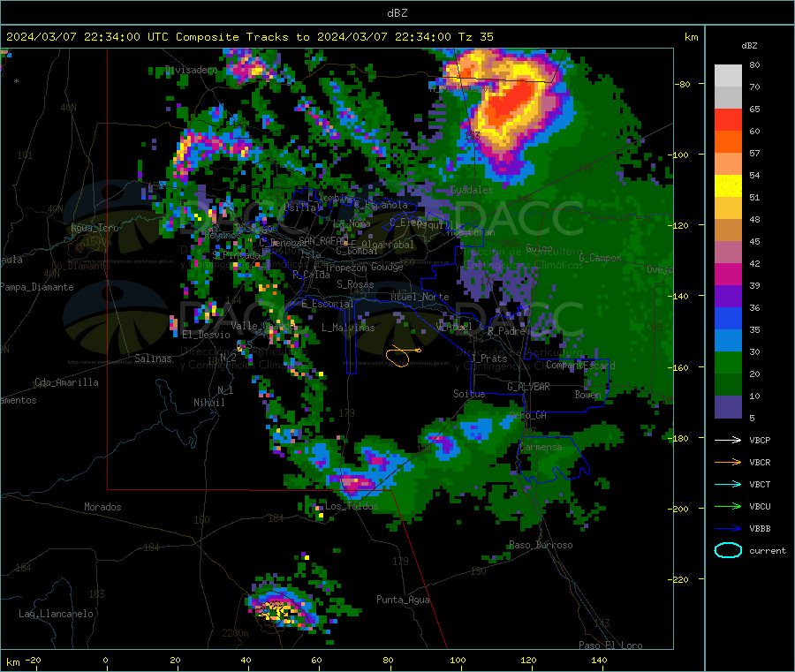This screenshot has width=795, height=672.
Task: Click the Hue1_Norte place label
Action: pos(420,297)
